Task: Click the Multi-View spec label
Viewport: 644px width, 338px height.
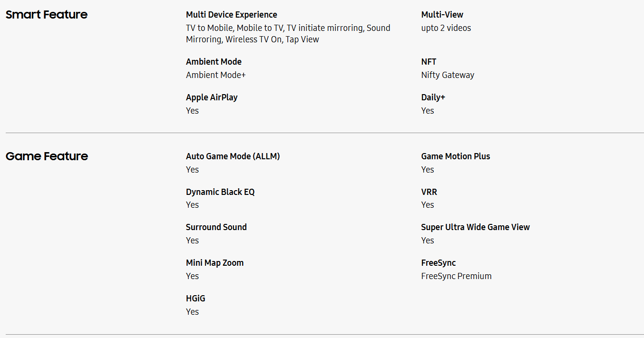Action: point(442,15)
